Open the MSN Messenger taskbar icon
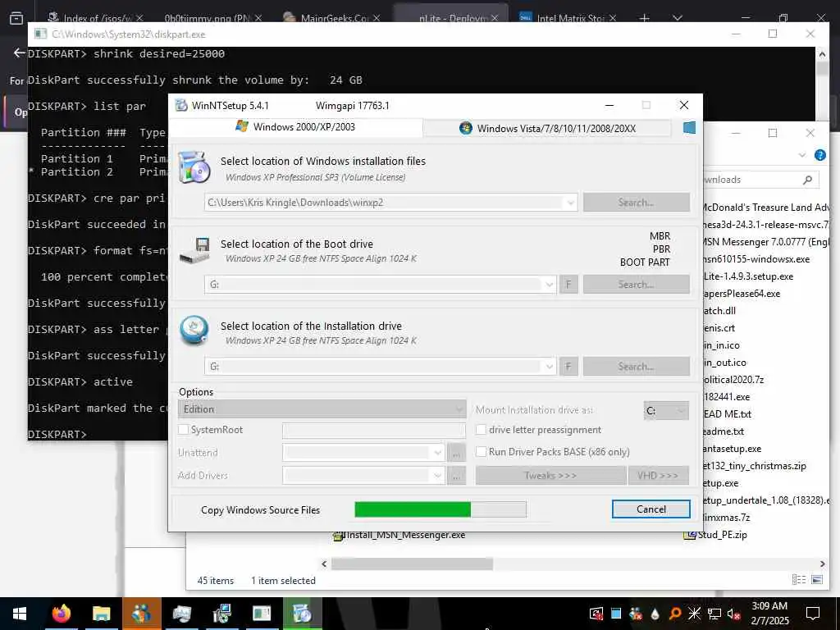This screenshot has height=630, width=840. coord(141,614)
